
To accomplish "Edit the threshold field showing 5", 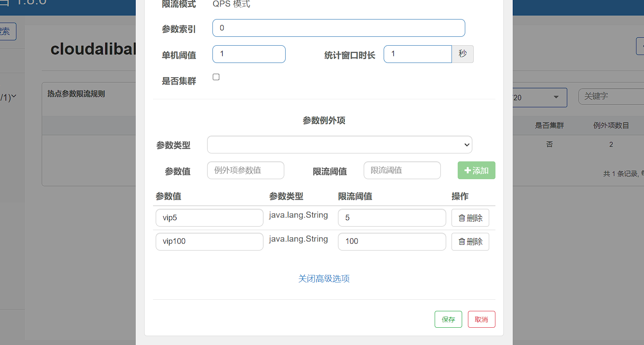I will click(x=392, y=218).
